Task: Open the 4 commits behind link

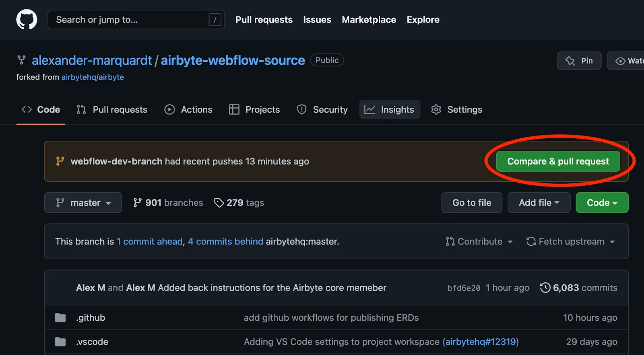Action: pyautogui.click(x=225, y=241)
